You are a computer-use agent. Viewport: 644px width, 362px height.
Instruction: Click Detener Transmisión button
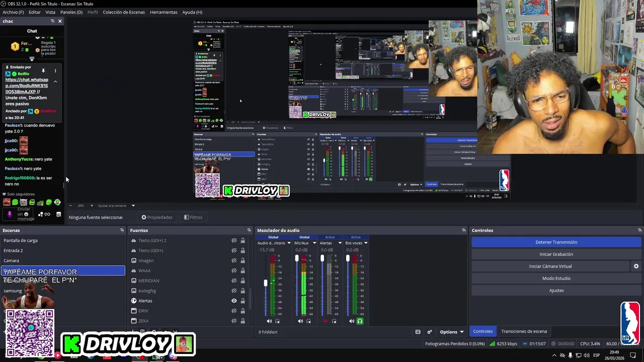[x=556, y=242]
